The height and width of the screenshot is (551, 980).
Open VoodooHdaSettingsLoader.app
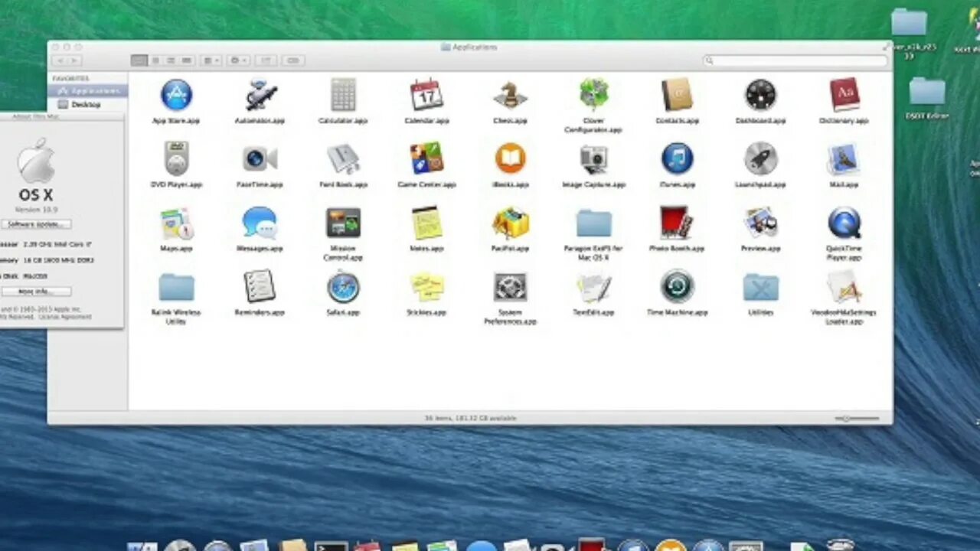tap(844, 287)
